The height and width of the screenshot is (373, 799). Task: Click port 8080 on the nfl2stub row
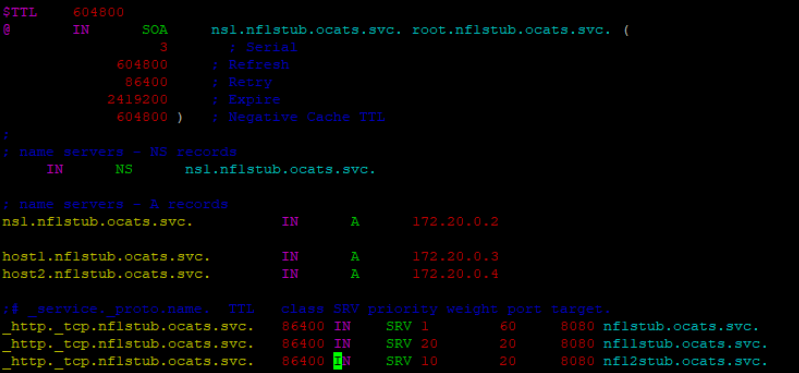click(577, 362)
